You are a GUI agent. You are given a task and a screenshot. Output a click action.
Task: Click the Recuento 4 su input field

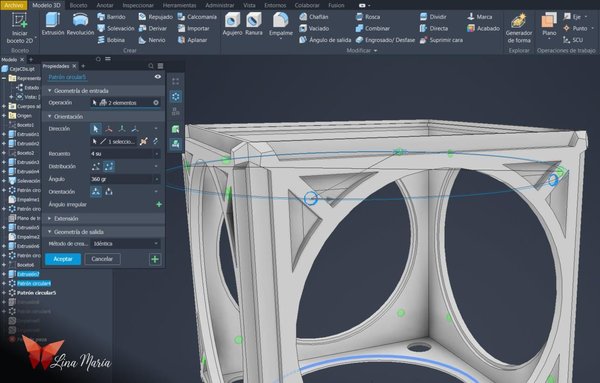tap(121, 154)
